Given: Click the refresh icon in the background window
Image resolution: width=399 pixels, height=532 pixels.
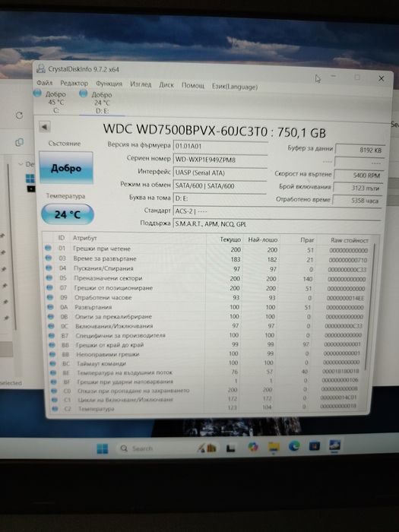Looking at the screenshot, I should pos(19,116).
